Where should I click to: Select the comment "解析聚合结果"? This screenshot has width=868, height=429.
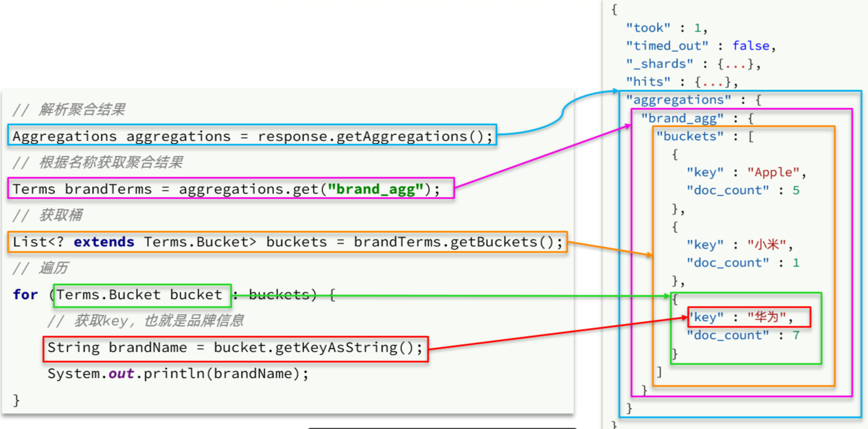(81, 110)
